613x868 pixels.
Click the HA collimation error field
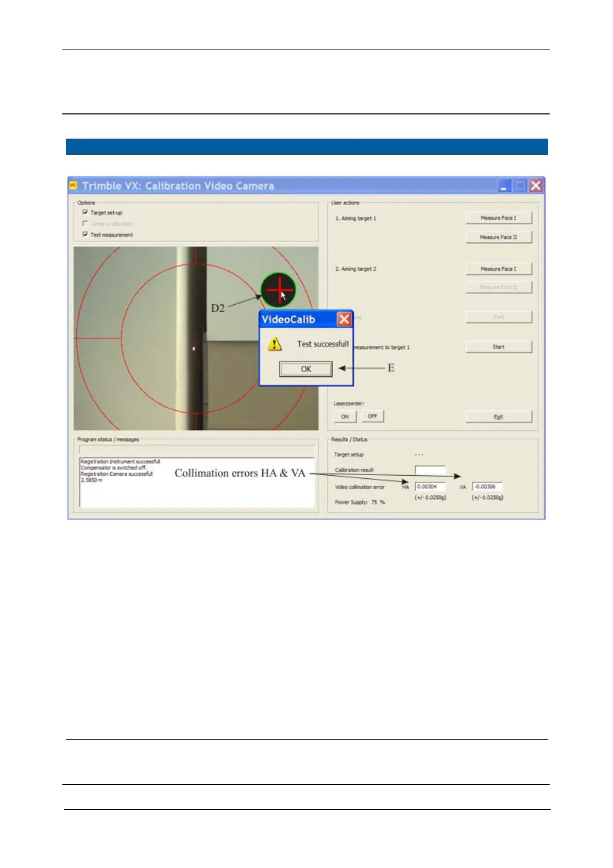[x=430, y=487]
